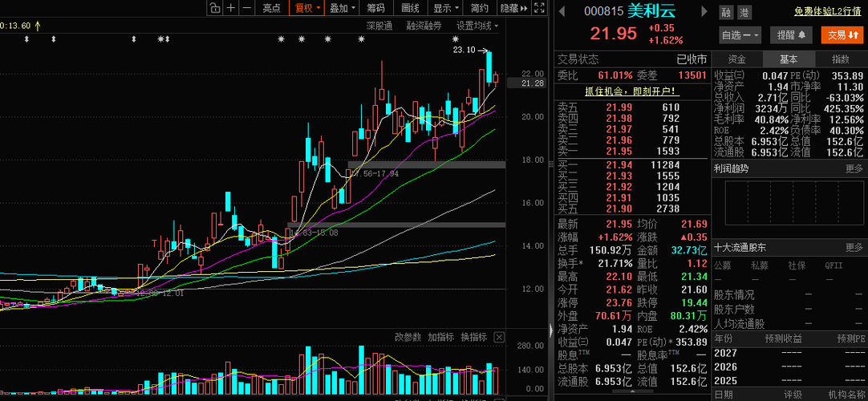The image size is (868, 401).
Task: Go to previous stock with left arrow
Action: pos(562,11)
